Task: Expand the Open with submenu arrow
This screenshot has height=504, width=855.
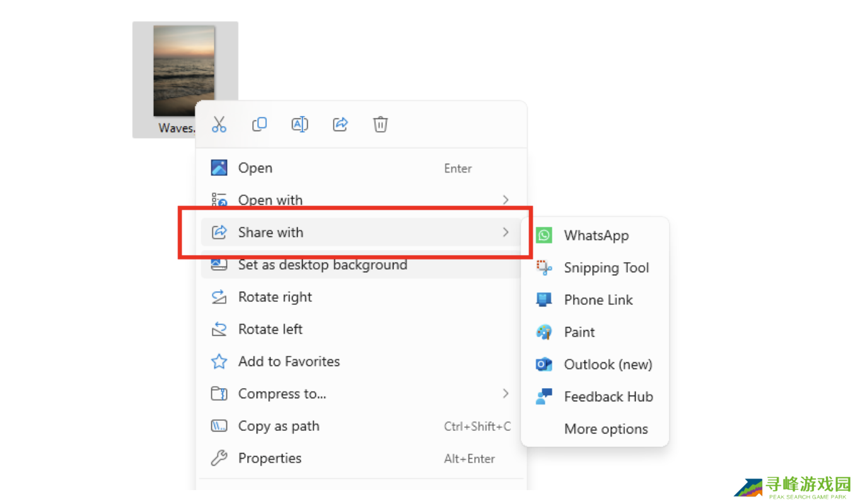Action: coord(505,200)
